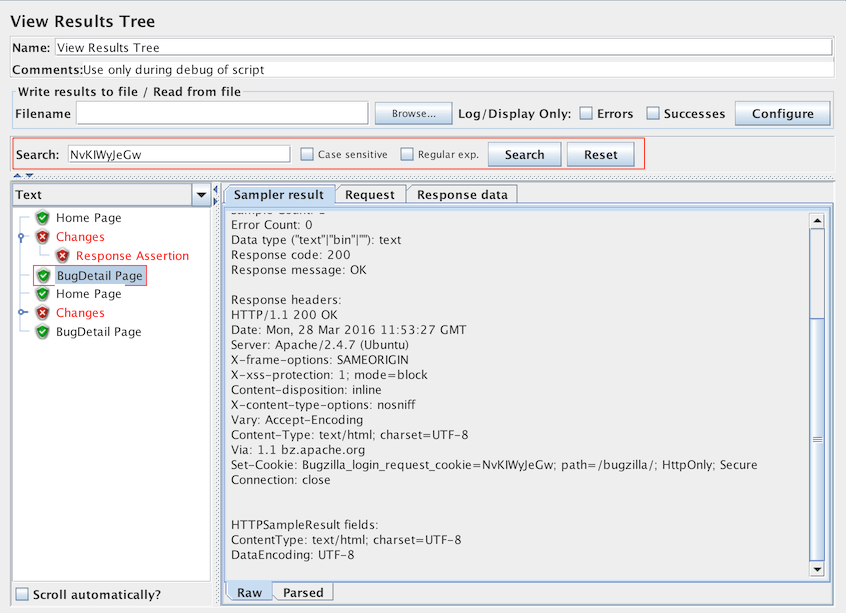The image size is (846, 613).
Task: Click green shield icon of second Home Page
Action: pos(42,294)
